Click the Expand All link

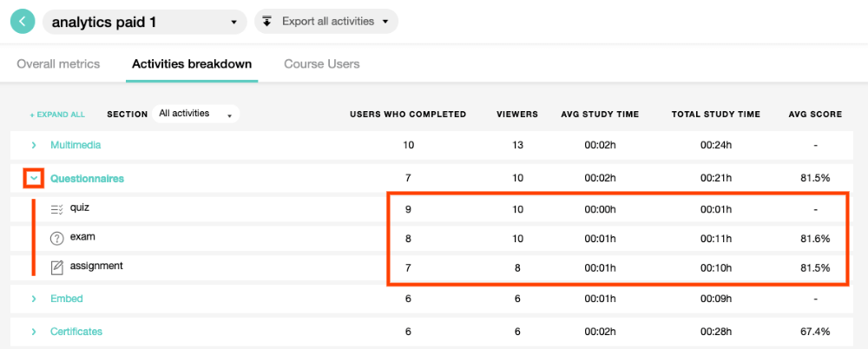click(x=57, y=115)
